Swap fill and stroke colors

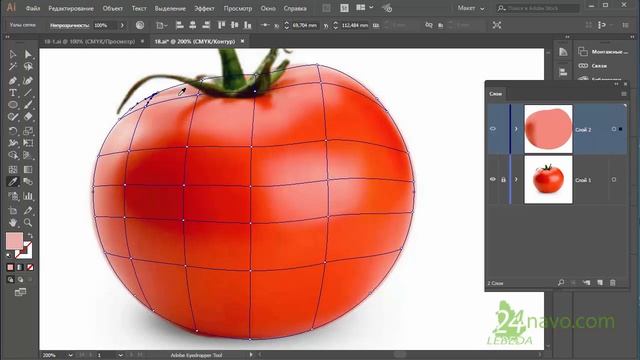pyautogui.click(x=30, y=236)
